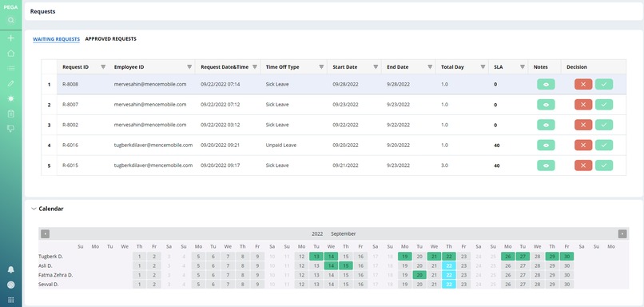Approve request R-6016
Viewport: 644px width, 307px height.
click(x=604, y=145)
